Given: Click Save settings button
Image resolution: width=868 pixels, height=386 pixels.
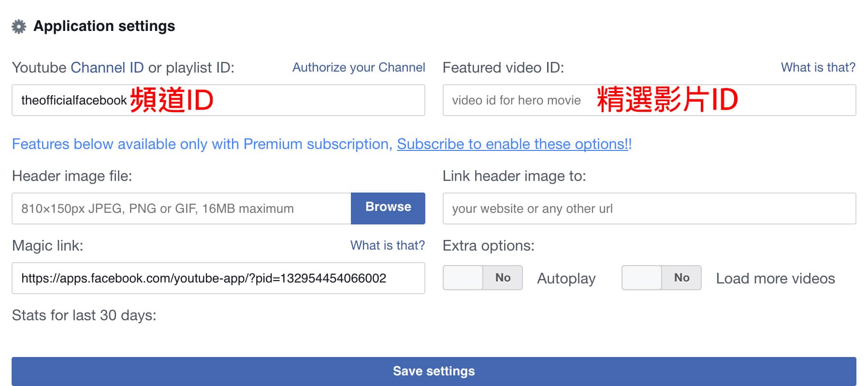Looking at the screenshot, I should coord(434,371).
